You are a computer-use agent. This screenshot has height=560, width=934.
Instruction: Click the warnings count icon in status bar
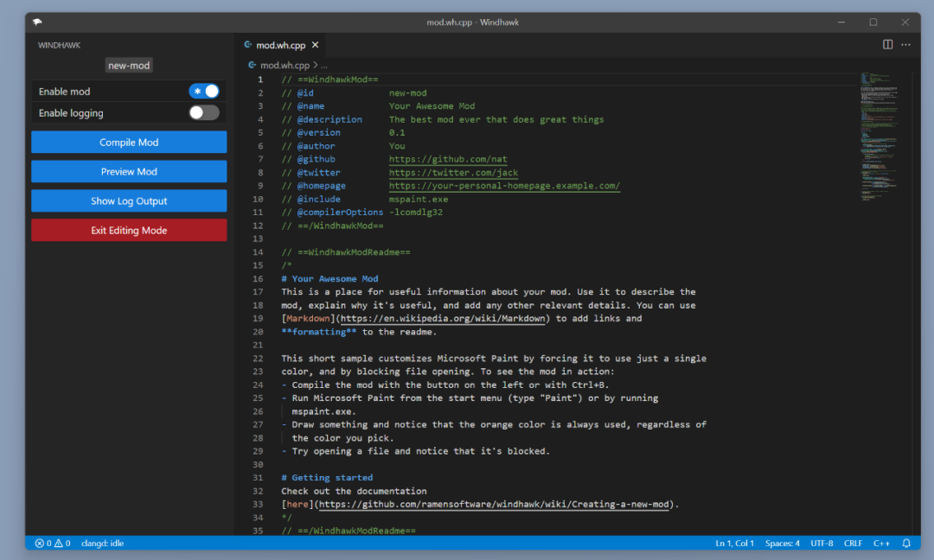[x=59, y=544]
